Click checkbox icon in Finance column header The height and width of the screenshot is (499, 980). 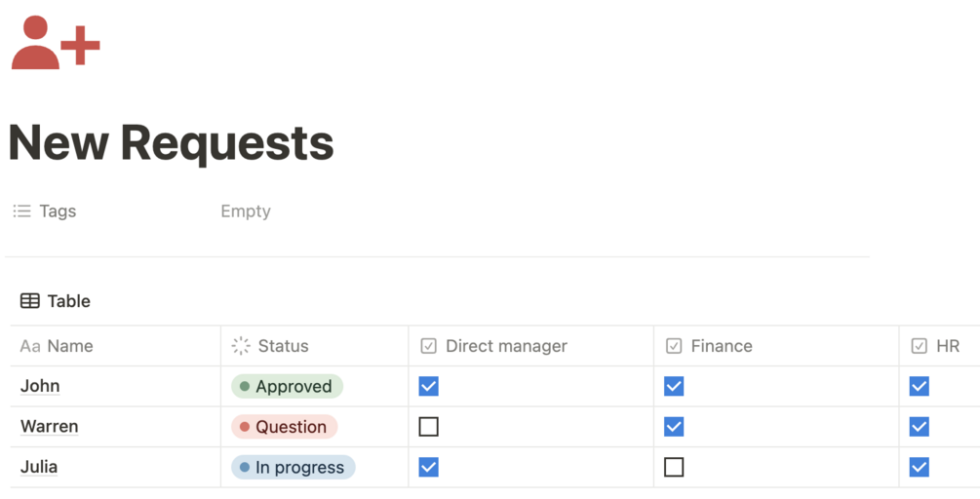674,346
